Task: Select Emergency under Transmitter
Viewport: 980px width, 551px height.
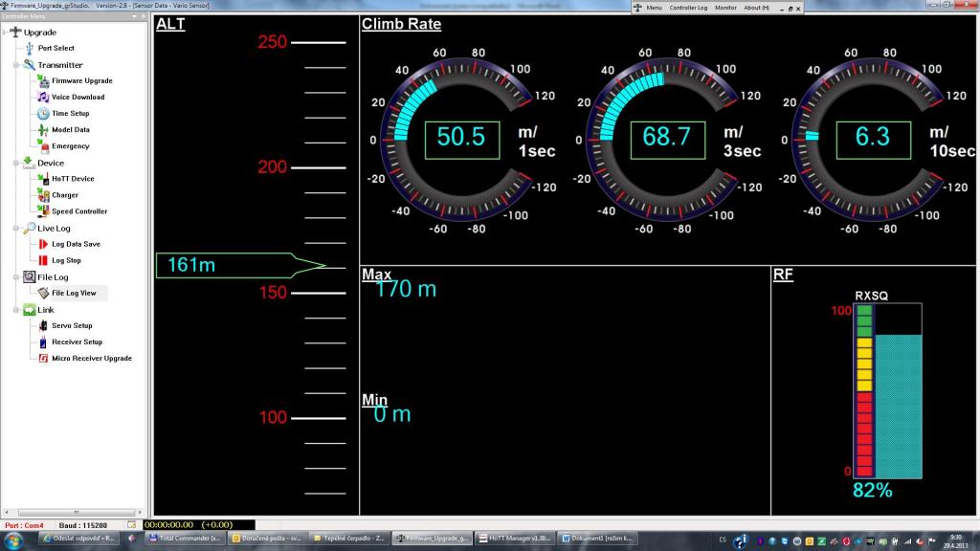Action: tap(70, 146)
